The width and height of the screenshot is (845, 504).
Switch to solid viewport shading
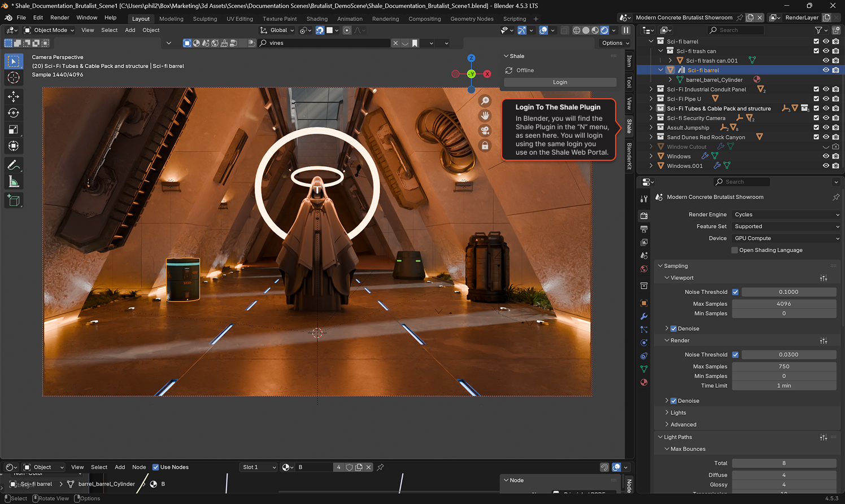(x=586, y=30)
